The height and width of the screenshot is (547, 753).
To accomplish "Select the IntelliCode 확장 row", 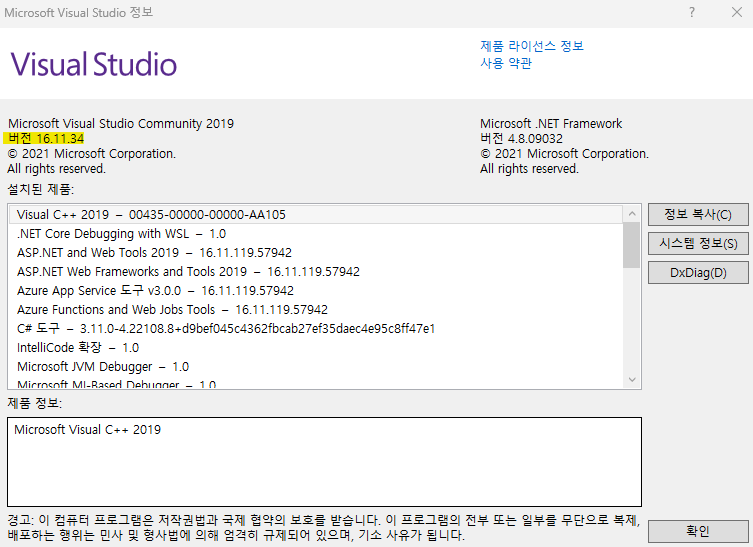I will (x=316, y=348).
